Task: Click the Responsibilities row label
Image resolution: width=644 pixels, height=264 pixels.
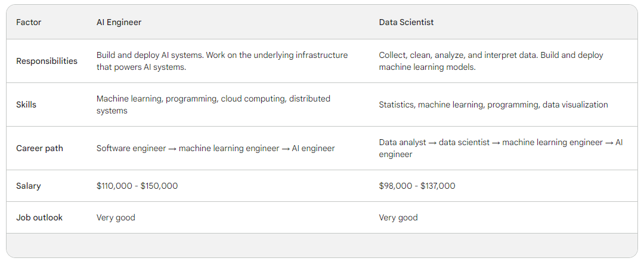Action: (x=47, y=61)
